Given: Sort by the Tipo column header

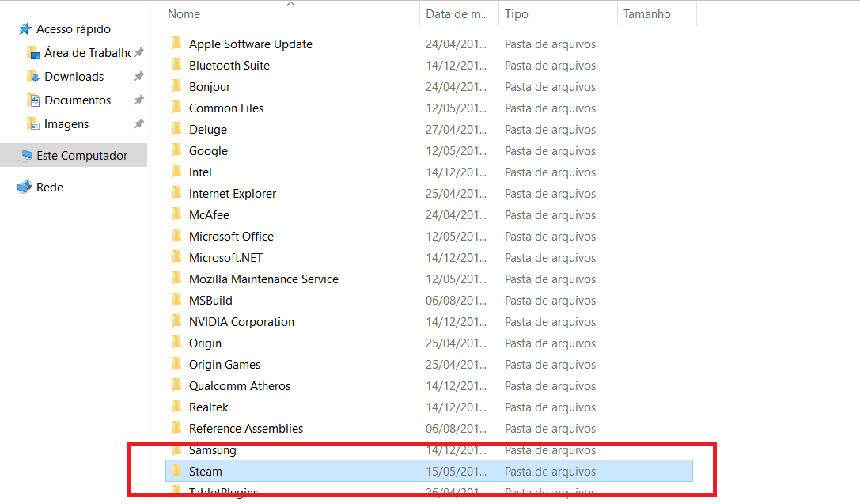Looking at the screenshot, I should point(516,13).
